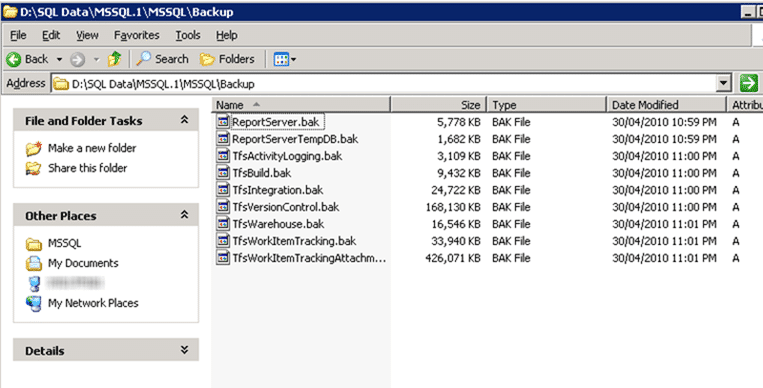Open the Back history dropdown arrow
Image resolution: width=763 pixels, height=388 pixels.
point(59,59)
